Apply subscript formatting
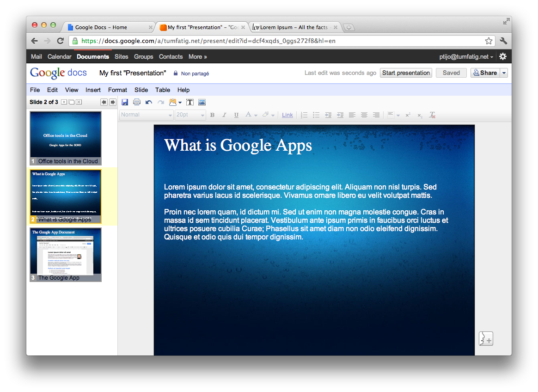 pyautogui.click(x=420, y=115)
